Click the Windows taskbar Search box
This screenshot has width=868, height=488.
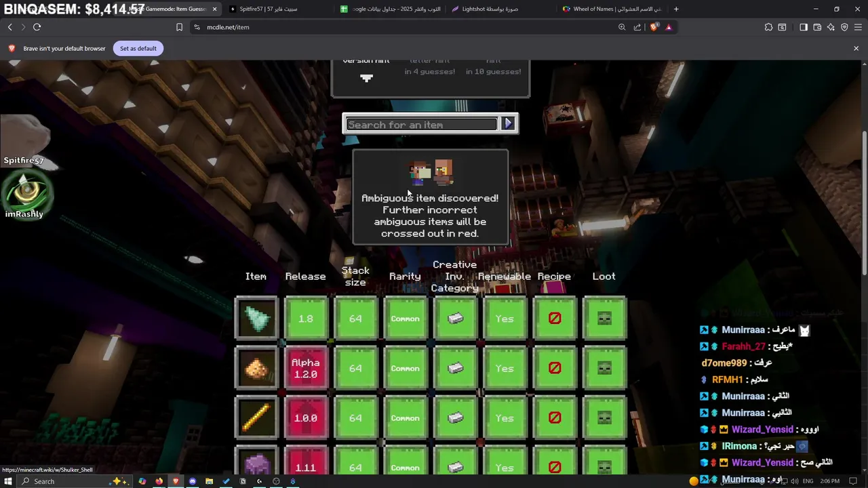[75, 481]
